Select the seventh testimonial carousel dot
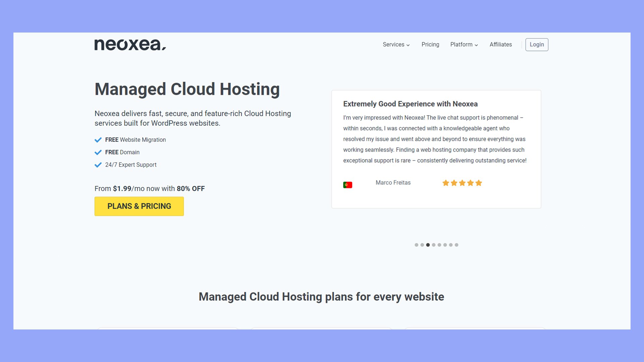The height and width of the screenshot is (362, 644). point(451,245)
